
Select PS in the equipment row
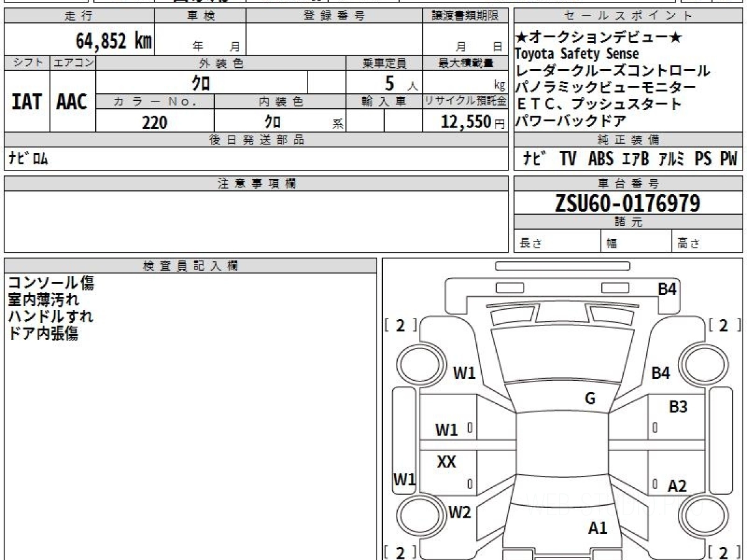tap(703, 159)
